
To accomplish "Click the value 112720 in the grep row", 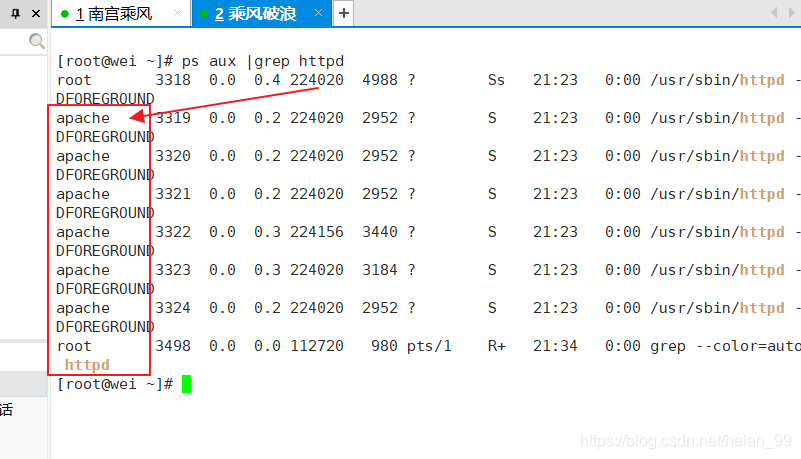I will click(x=317, y=346).
